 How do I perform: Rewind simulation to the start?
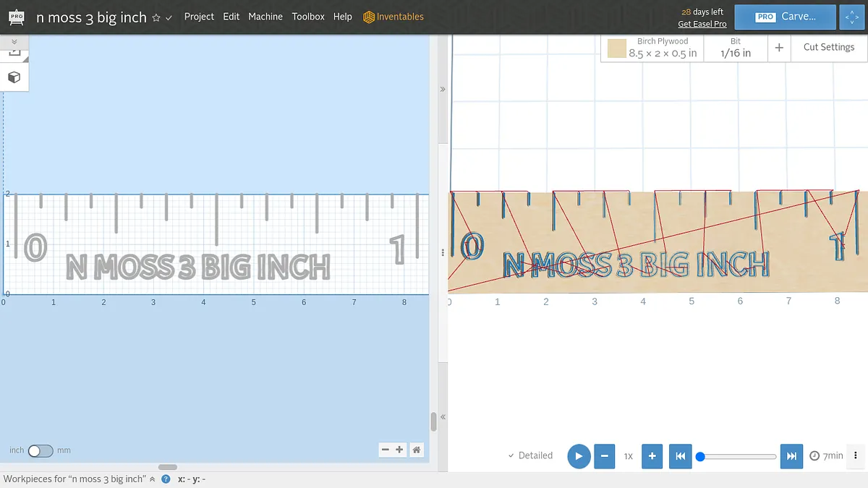pos(680,456)
